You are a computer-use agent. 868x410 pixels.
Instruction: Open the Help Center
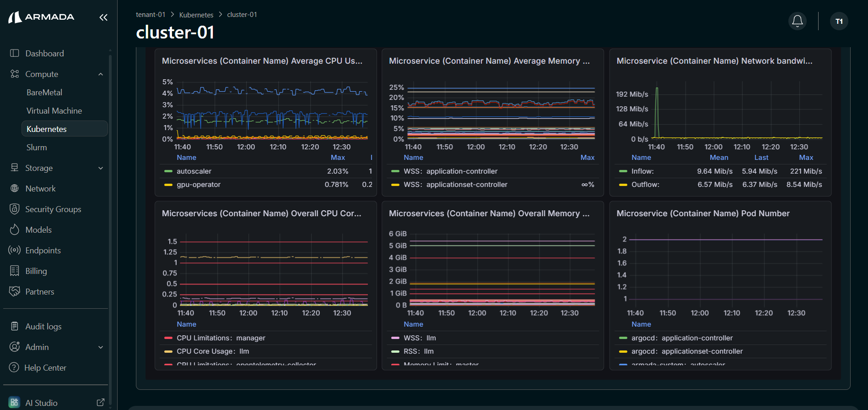pos(45,367)
